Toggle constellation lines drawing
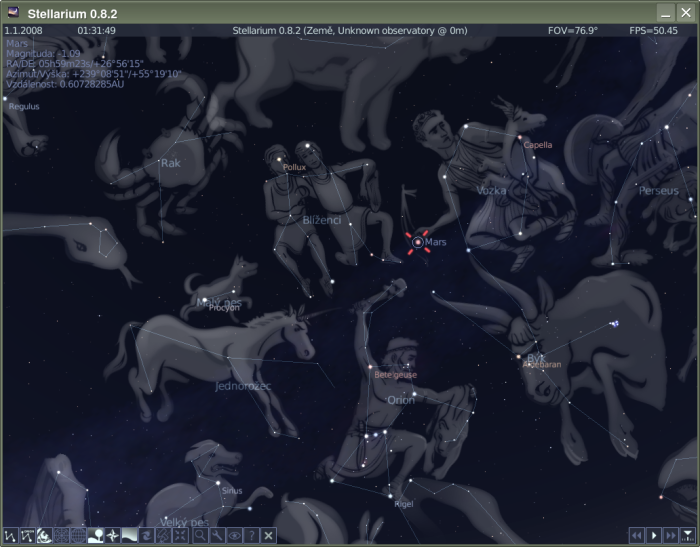 point(11,535)
